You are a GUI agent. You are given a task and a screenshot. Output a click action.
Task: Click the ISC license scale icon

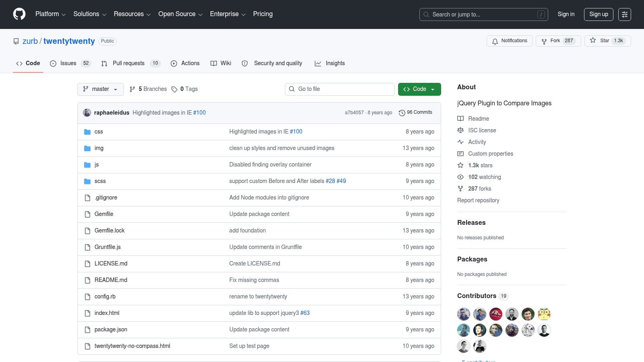[x=460, y=130]
